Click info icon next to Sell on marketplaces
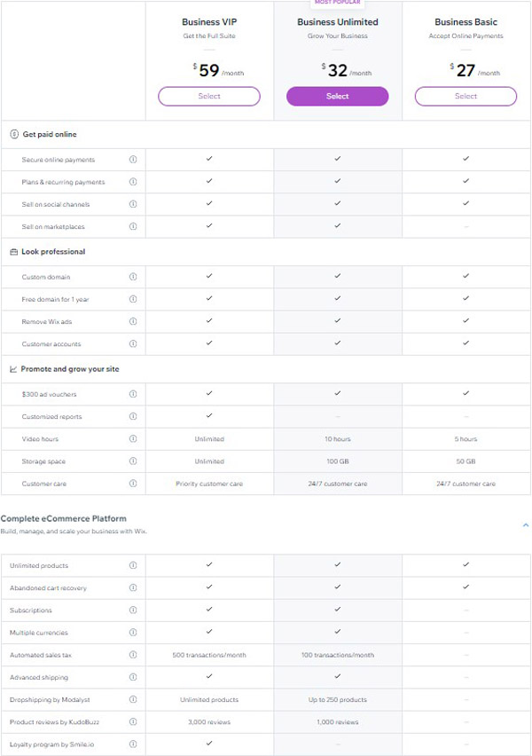This screenshot has height=756, width=532. click(x=133, y=226)
